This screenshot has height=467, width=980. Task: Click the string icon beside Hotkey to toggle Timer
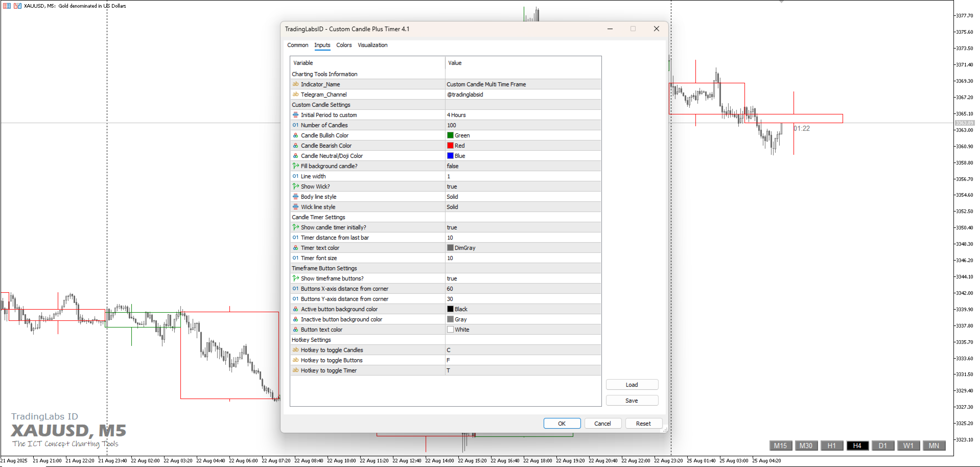[x=295, y=370]
